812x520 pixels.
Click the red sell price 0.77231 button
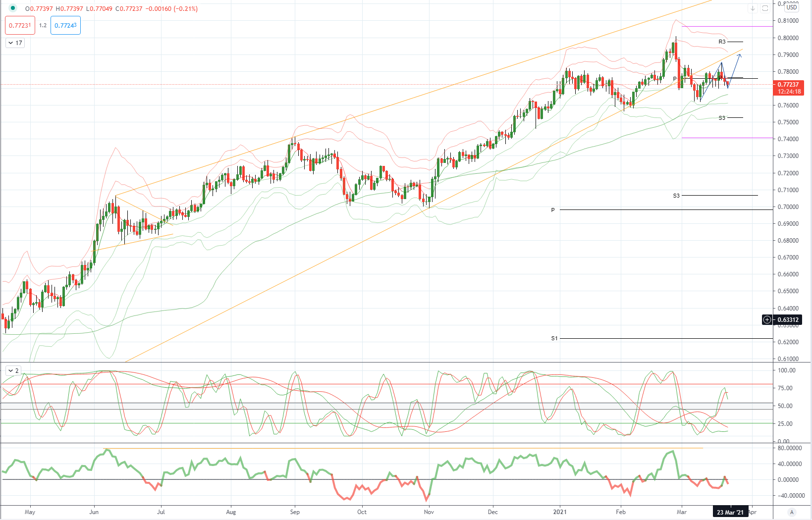[20, 25]
